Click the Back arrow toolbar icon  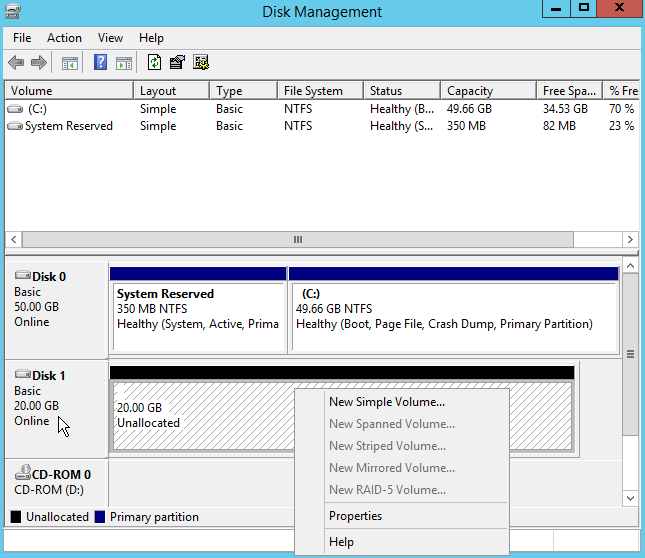pos(16,63)
